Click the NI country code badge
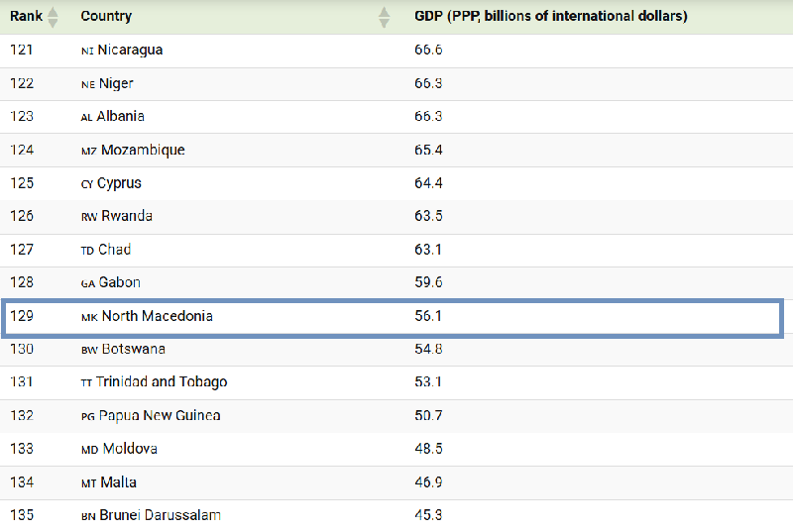The height and width of the screenshot is (532, 793). tap(87, 51)
